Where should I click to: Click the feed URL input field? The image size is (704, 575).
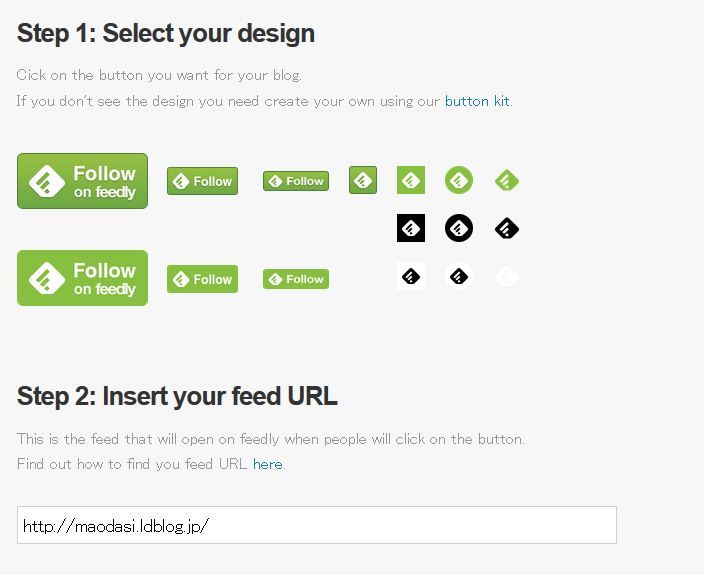coord(316,525)
